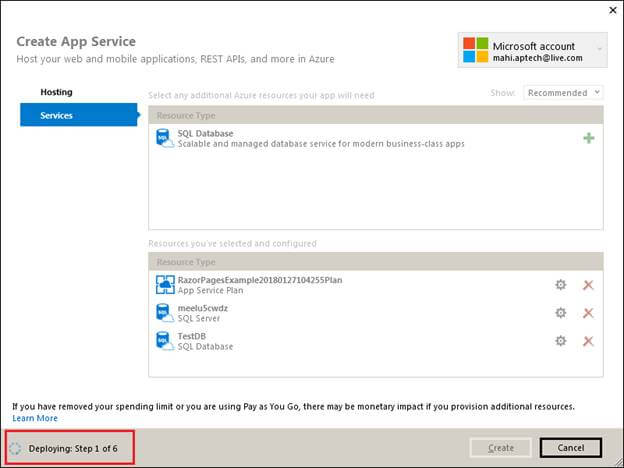Image resolution: width=624 pixels, height=468 pixels.
Task: Follow the Learn More link
Action: coord(35,418)
